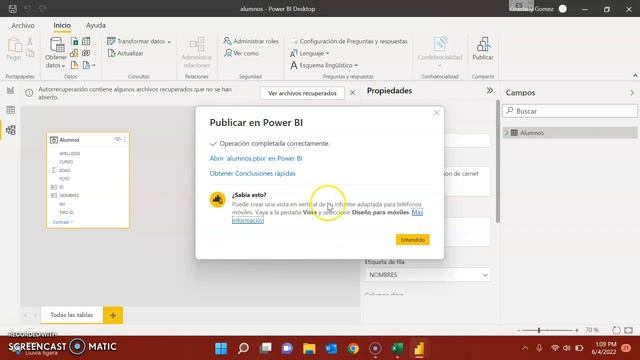Click the Publicar ribbon button
The height and width of the screenshot is (360, 640).
pos(483,49)
